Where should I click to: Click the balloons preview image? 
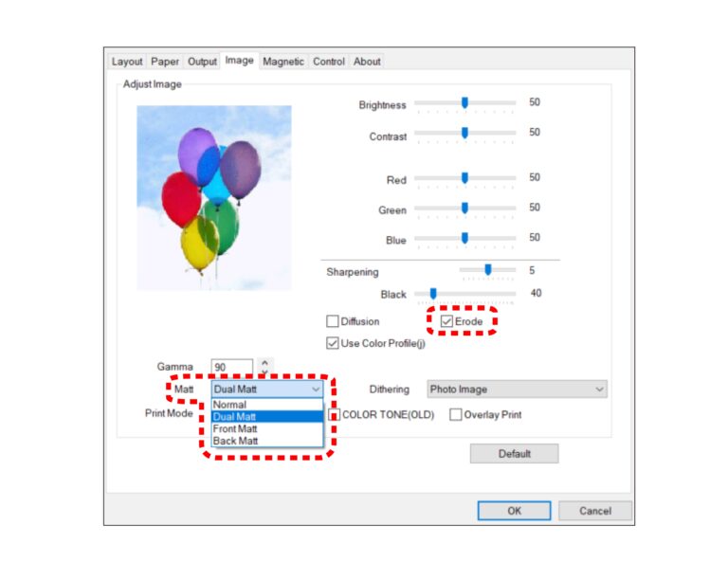tap(213, 197)
